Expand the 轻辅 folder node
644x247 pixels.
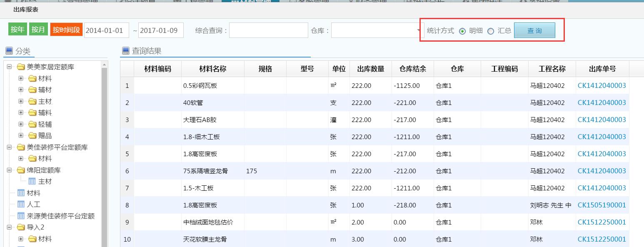tap(21, 124)
